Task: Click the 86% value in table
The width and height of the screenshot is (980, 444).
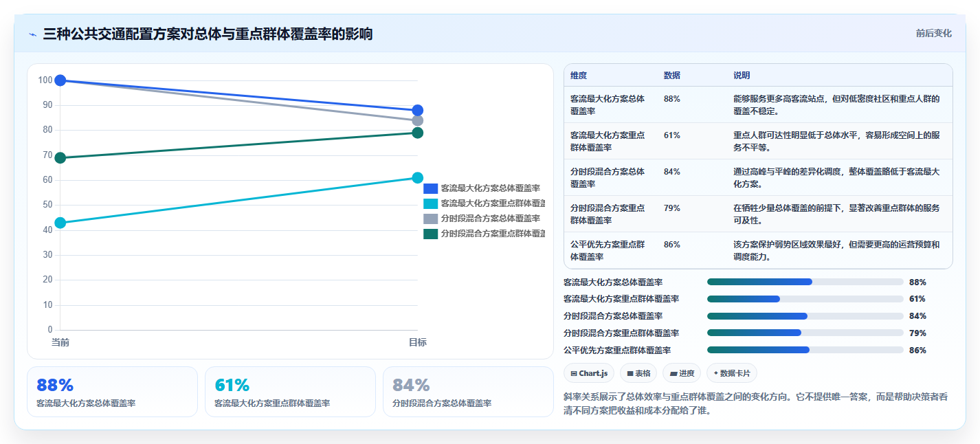Action: tap(672, 244)
